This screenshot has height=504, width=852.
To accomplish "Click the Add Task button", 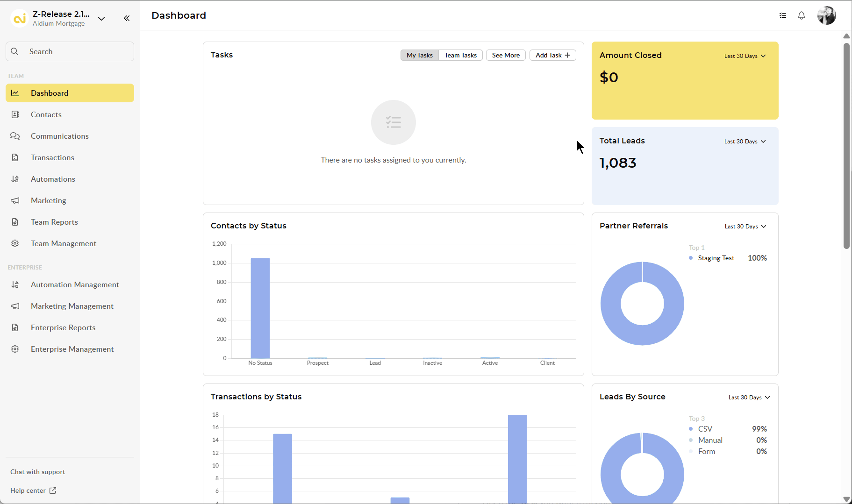I will (552, 55).
